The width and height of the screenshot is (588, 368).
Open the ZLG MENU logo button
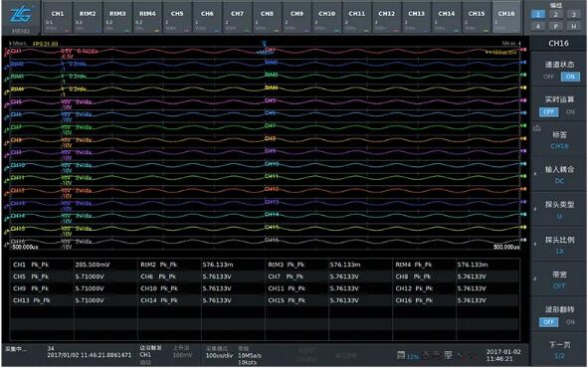coord(21,18)
